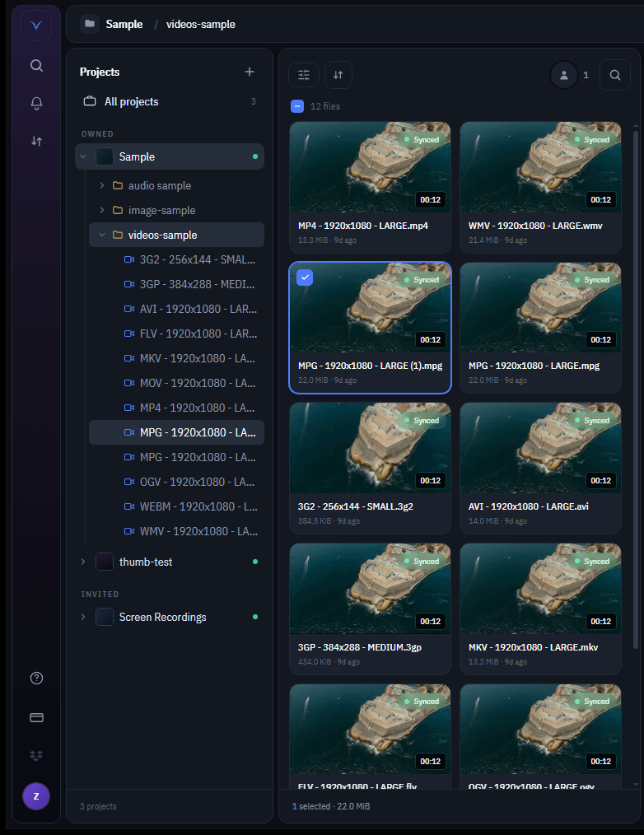
Task: Select the videos-sample folder label in the tree
Action: (x=162, y=235)
